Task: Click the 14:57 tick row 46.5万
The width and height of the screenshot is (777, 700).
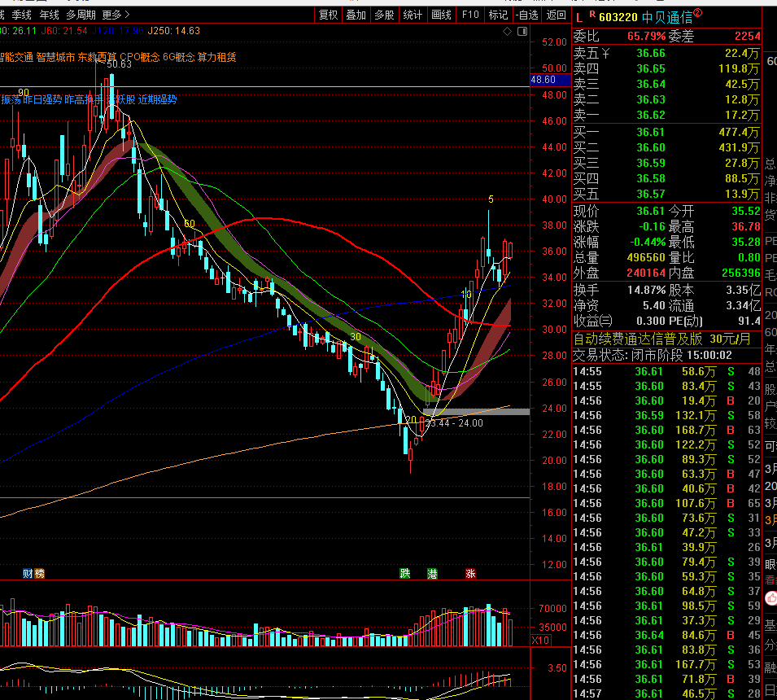Action: [666, 693]
